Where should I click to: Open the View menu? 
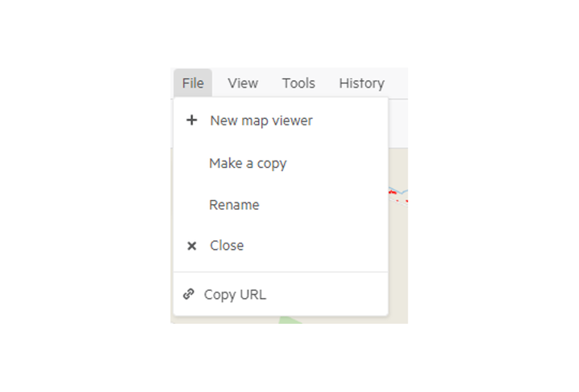[243, 83]
